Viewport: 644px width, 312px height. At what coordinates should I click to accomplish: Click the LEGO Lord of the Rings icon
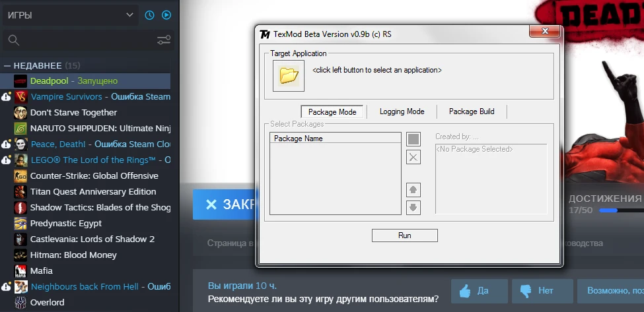coord(20,160)
